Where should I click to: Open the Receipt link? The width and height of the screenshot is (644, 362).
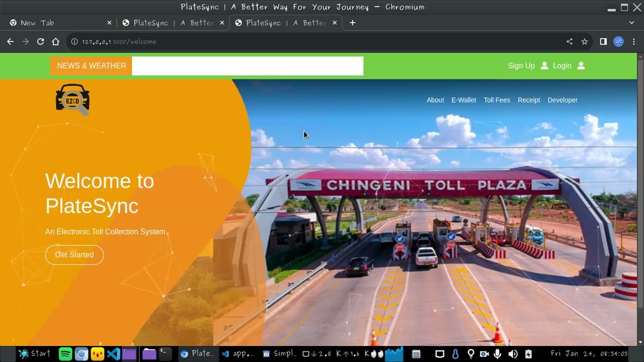tap(529, 100)
